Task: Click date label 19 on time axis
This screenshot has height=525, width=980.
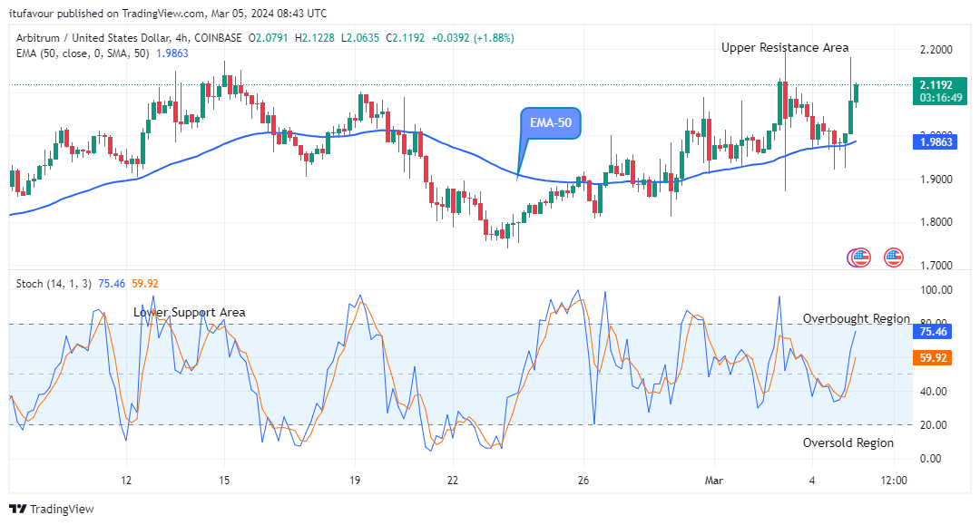Action: [355, 481]
